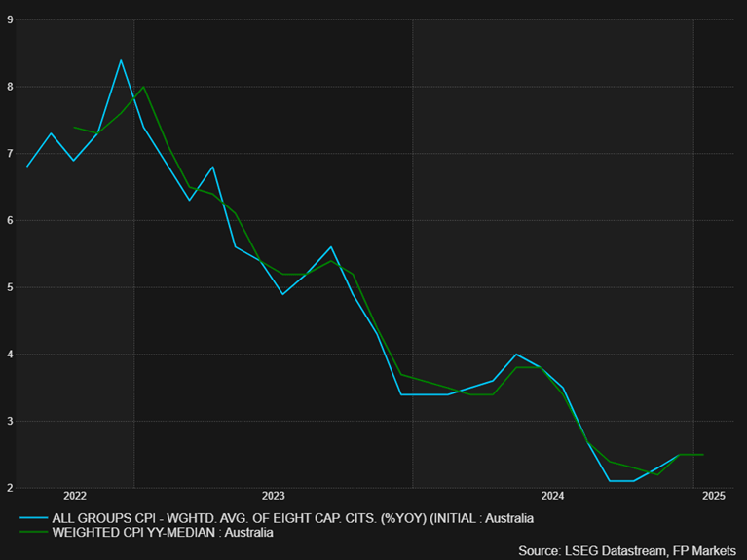The width and height of the screenshot is (747, 560).
Task: Click the 5 y-axis tick label
Action: point(10,287)
